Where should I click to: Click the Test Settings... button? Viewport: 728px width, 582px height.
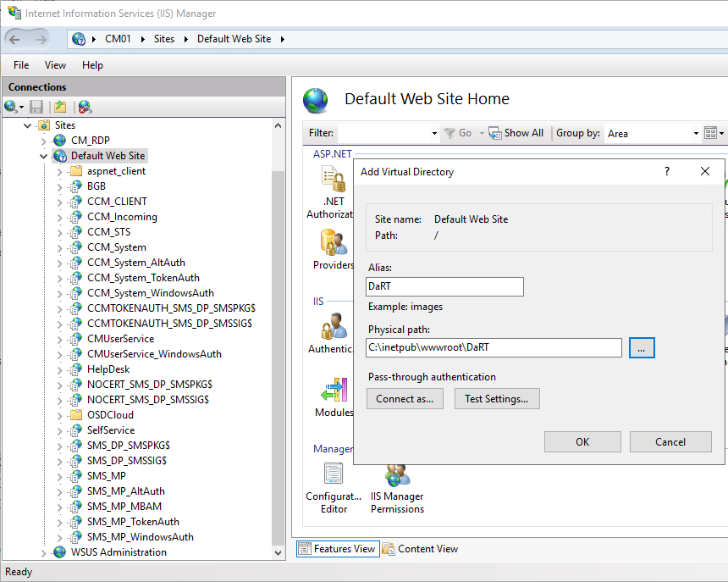496,399
